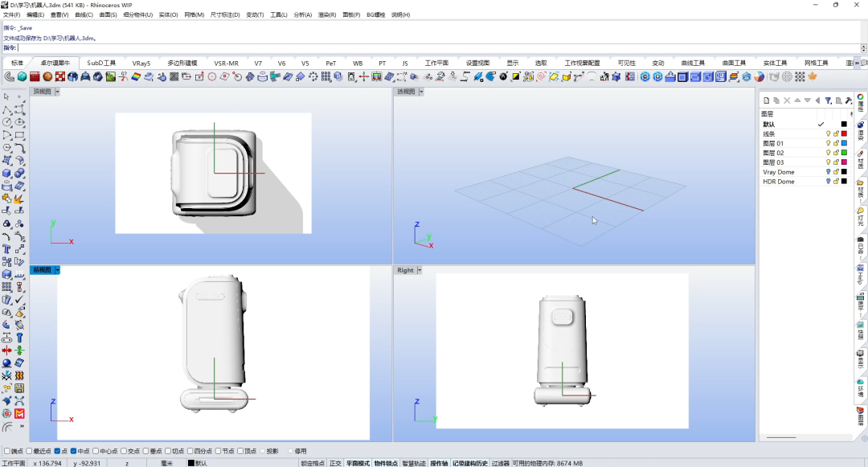Toggle 平面模式 in status bar
The width and height of the screenshot is (868, 467).
click(358, 463)
